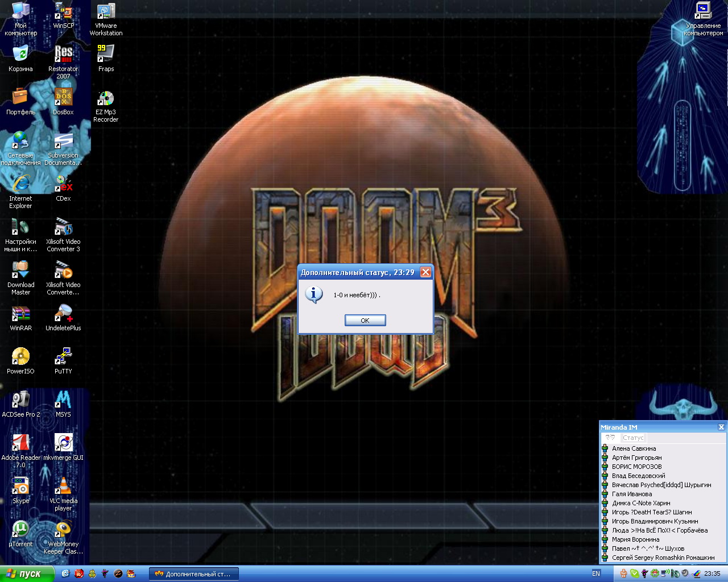Select contact БОРИС МОРОЗОВ in list
This screenshot has width=728, height=582.
pyautogui.click(x=636, y=467)
